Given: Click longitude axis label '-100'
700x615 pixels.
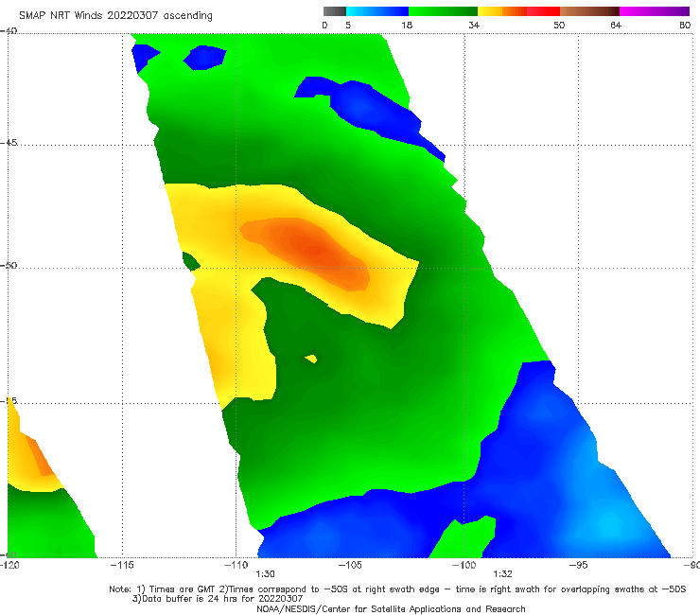Looking at the screenshot, I should pos(464,565).
